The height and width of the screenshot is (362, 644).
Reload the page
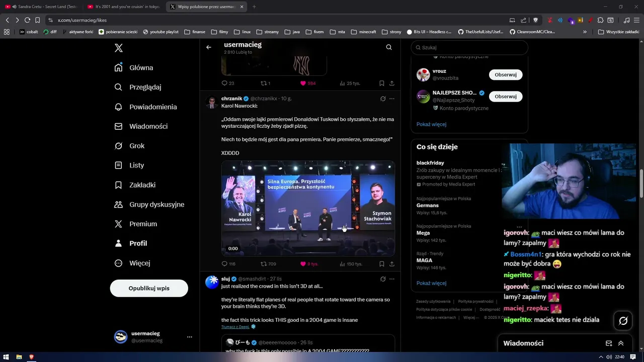click(27, 20)
